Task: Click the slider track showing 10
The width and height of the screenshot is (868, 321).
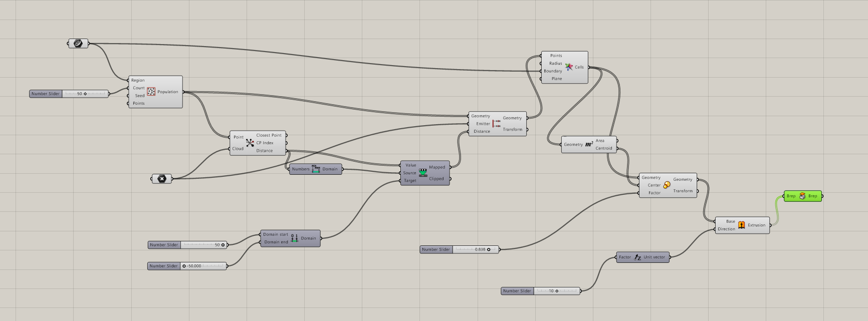Action: [556, 291]
